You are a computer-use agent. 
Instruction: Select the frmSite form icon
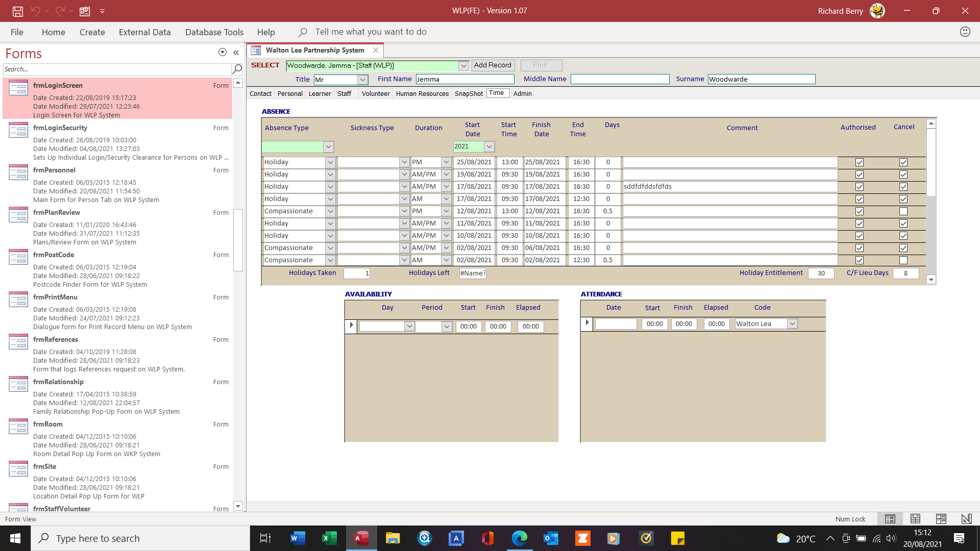coord(18,469)
